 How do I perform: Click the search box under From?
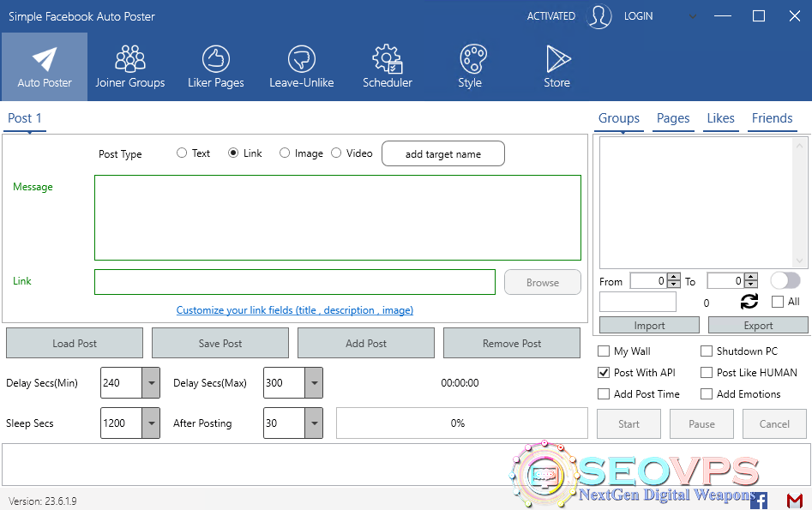(638, 302)
